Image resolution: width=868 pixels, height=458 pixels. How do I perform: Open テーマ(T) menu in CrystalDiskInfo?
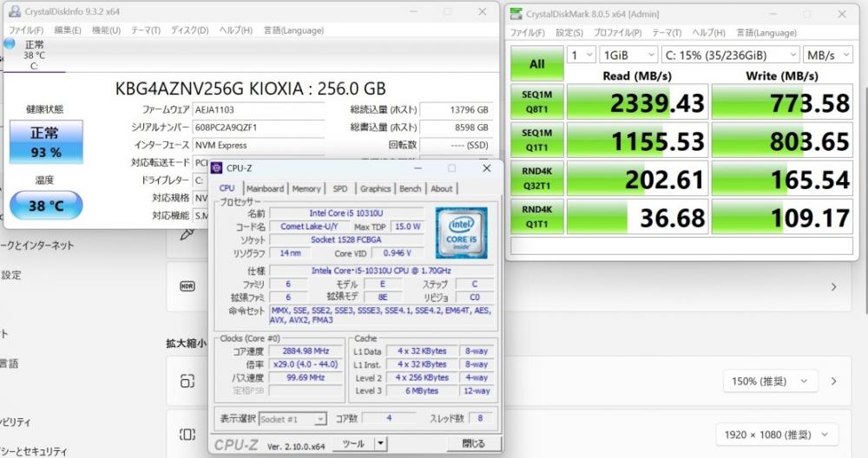pyautogui.click(x=146, y=30)
